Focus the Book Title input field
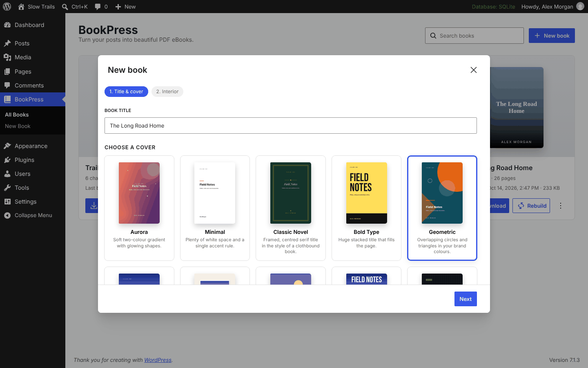This screenshot has height=368, width=588. [291, 126]
